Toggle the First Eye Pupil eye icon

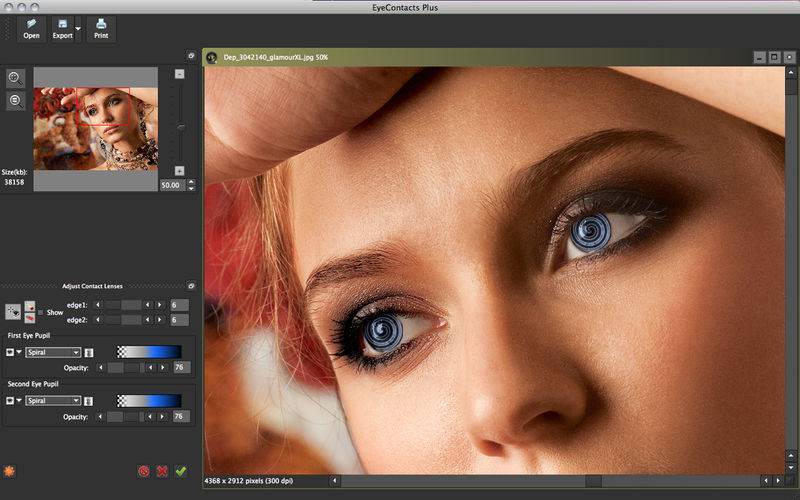pos(10,352)
